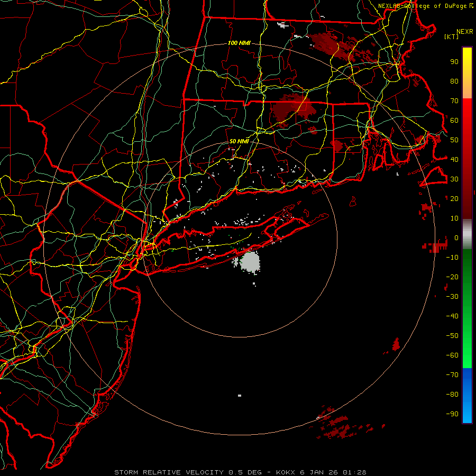This screenshot has height=476, width=476.
Task: Click the "NEXR" label near the color scale
Action: pos(464,32)
